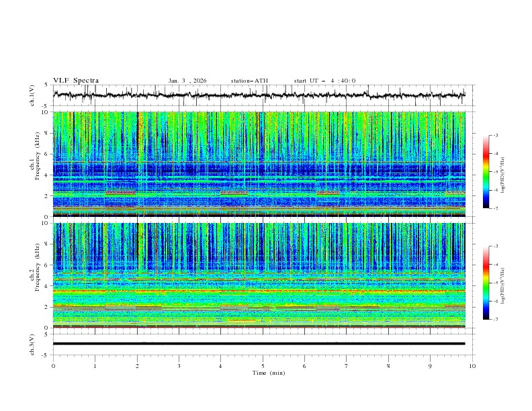
Task: Click the ch.1(V) axis label at top left
Action: coord(32,95)
